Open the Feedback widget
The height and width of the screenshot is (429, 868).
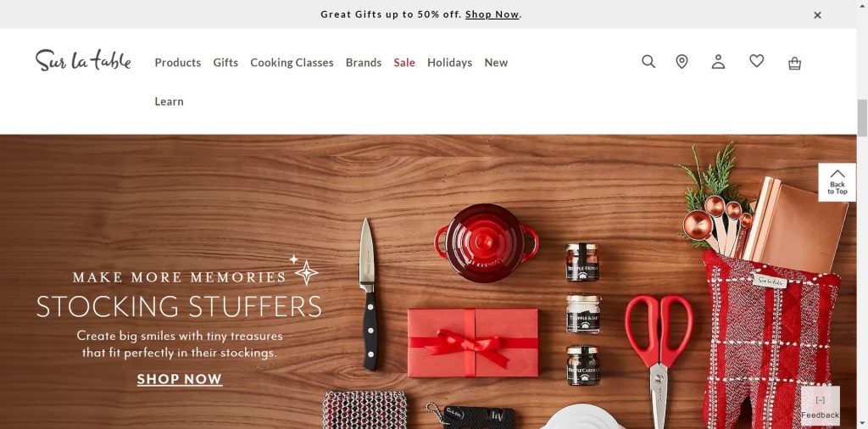[x=821, y=408]
